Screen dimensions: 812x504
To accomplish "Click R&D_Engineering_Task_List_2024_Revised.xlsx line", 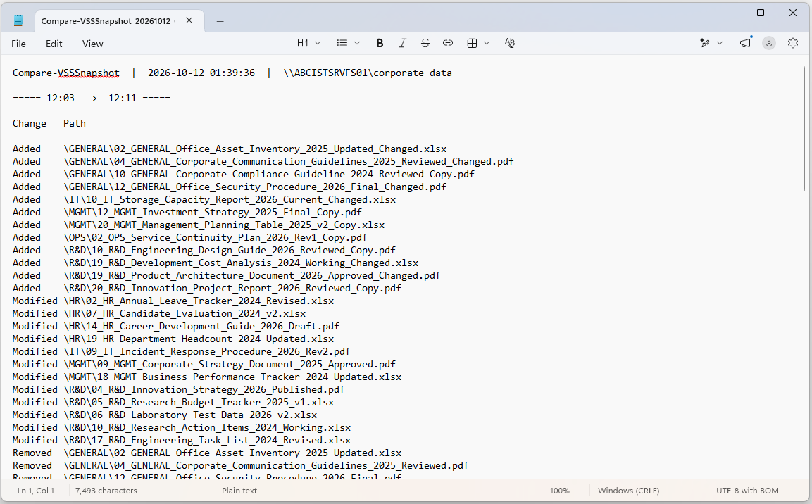I will click(x=181, y=441).
